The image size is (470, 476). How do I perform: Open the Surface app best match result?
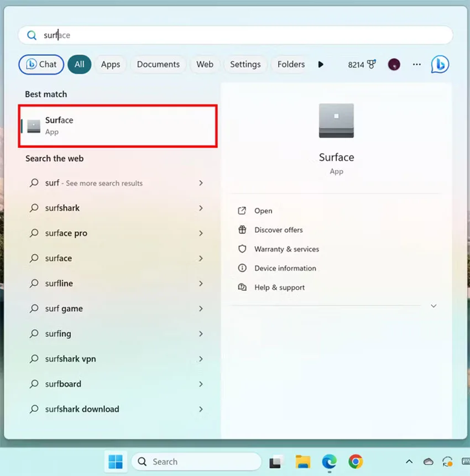[118, 126]
